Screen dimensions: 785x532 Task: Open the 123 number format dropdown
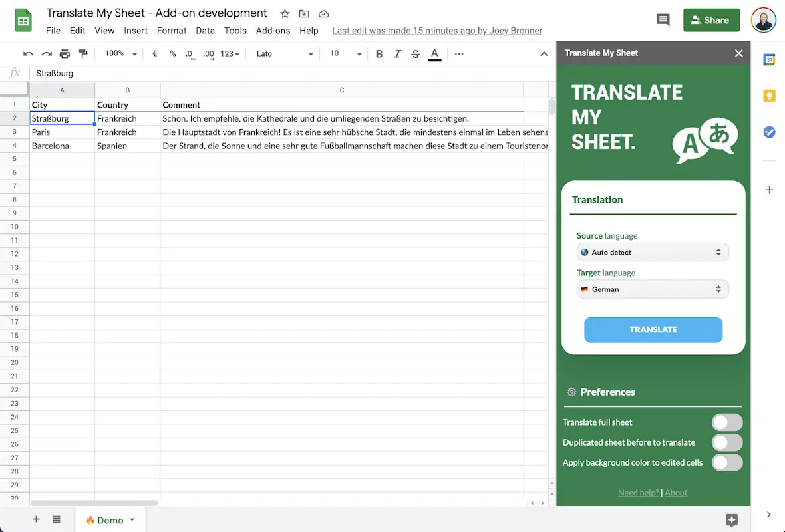[230, 54]
